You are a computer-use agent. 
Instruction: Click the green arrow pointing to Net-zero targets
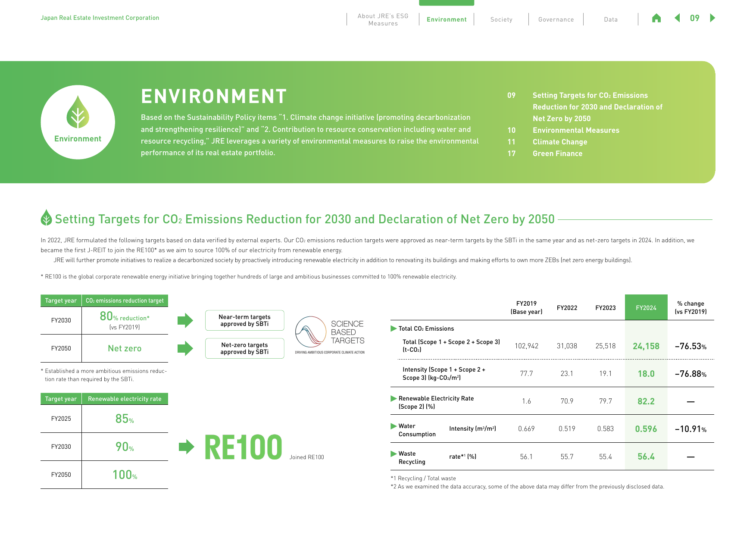pos(185,348)
